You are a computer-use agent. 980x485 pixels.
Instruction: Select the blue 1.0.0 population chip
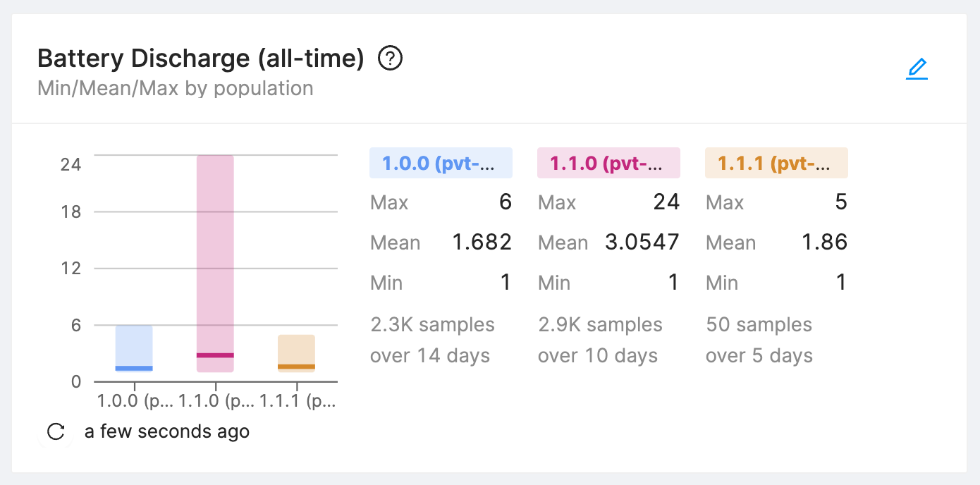click(x=441, y=164)
